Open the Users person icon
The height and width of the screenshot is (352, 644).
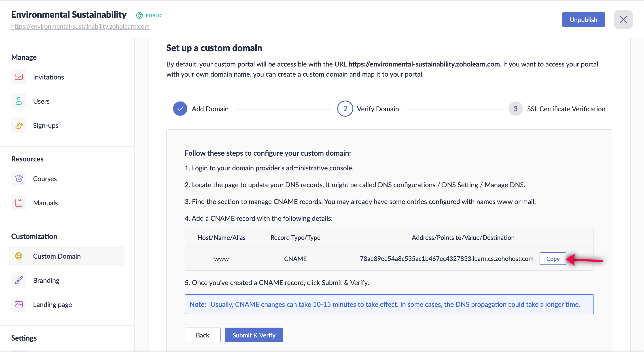coord(19,101)
